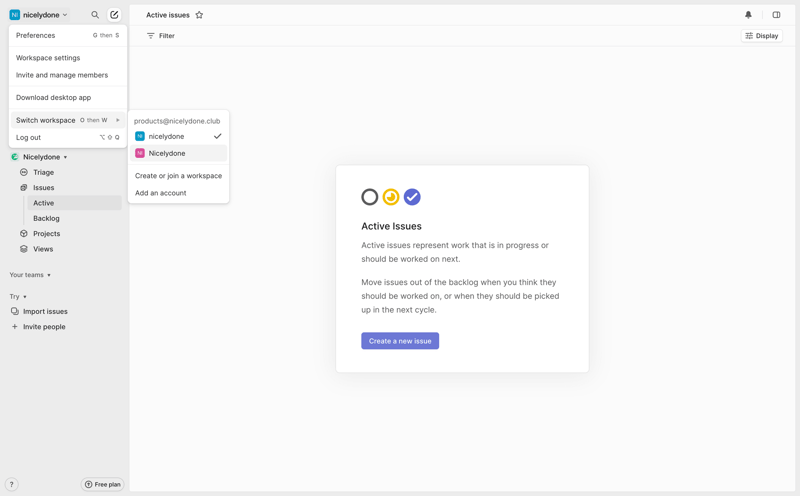Open the nicelydone workspace dropdown

click(x=39, y=15)
